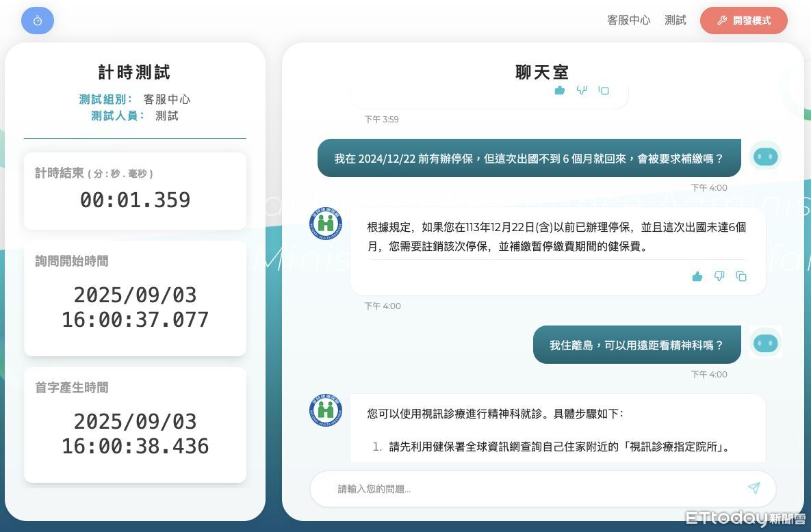The image size is (811, 532).
Task: Open the 測試 navigation link
Action: 675,21
